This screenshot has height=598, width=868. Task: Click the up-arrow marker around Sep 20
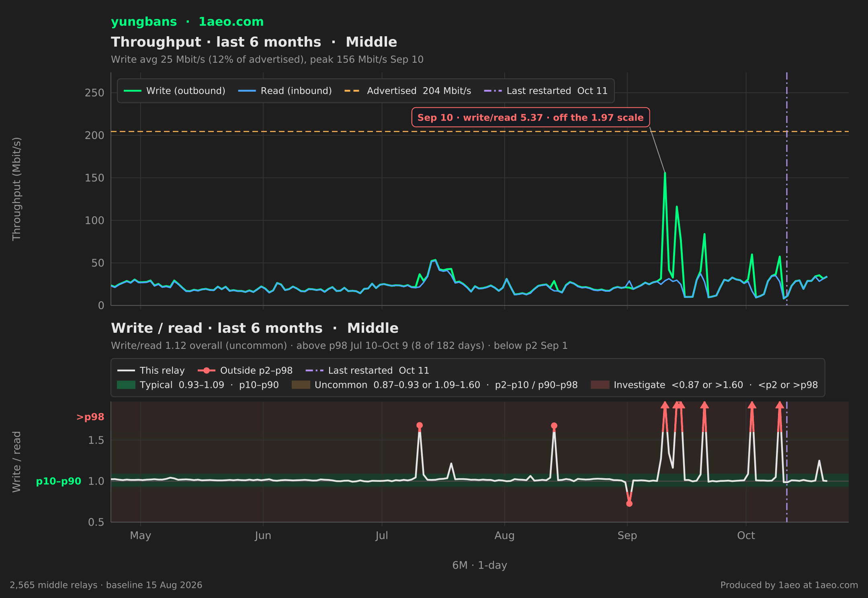tap(704, 405)
